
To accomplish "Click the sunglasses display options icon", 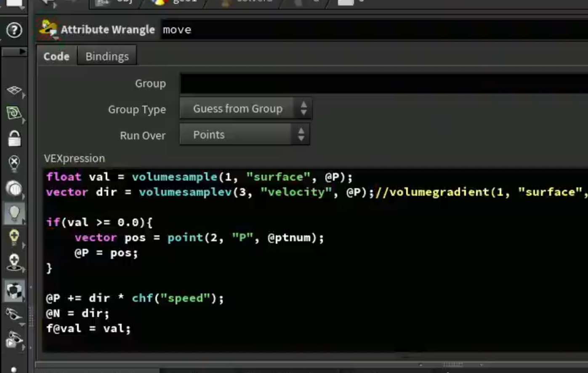I will (x=14, y=314).
